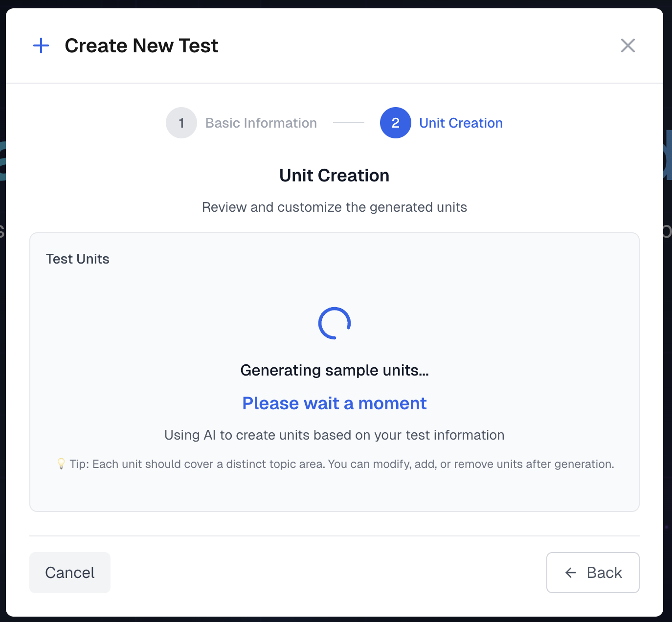Click the "Using AI to create units" description

click(335, 435)
